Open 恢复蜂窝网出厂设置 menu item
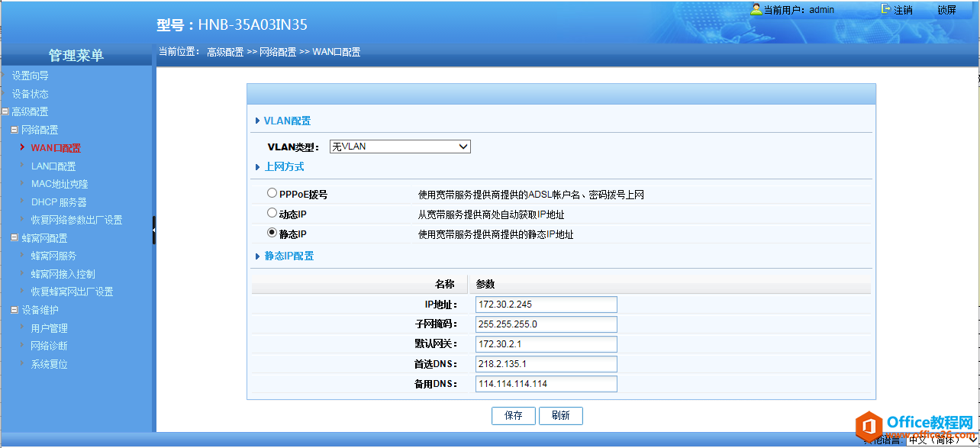This screenshot has width=980, height=448. pos(72,292)
